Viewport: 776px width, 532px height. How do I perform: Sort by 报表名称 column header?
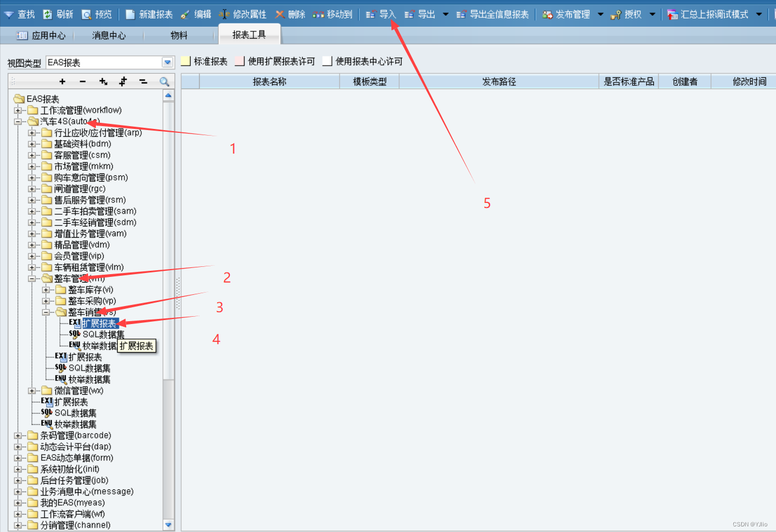pyautogui.click(x=269, y=82)
